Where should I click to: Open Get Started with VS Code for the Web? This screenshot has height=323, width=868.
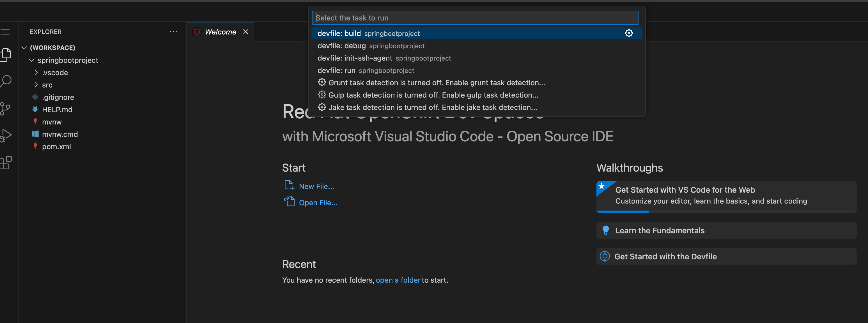click(x=726, y=197)
